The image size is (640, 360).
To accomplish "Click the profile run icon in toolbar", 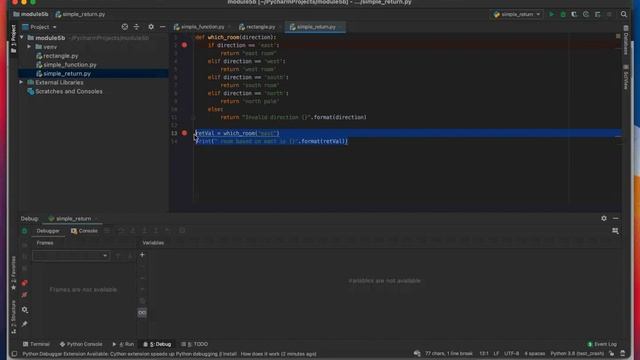I will point(586,14).
